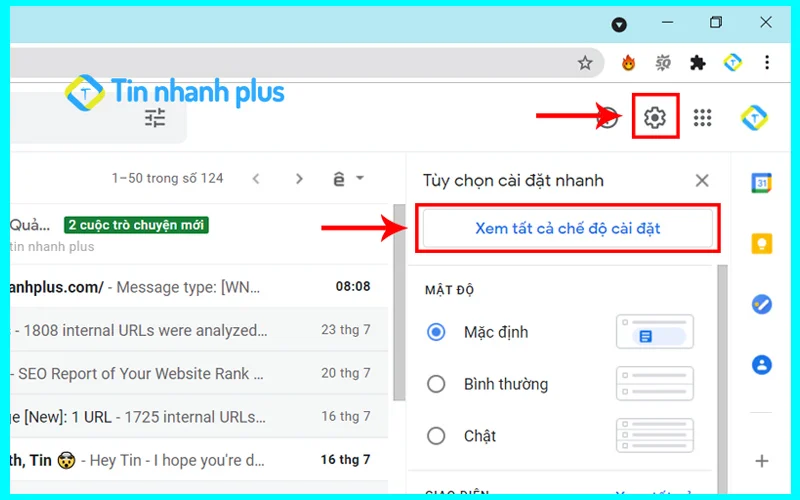Click the Mặc định density preview thumbnail
Viewport: 800px width, 500px height.
[x=655, y=332]
